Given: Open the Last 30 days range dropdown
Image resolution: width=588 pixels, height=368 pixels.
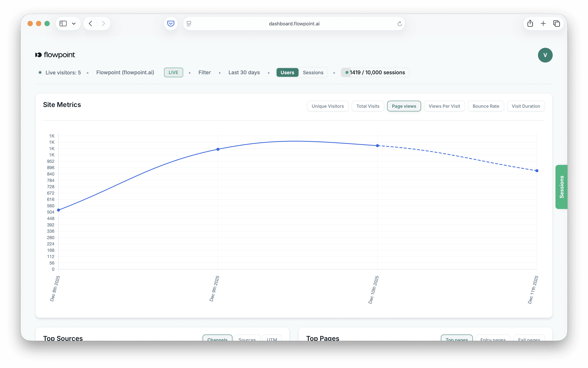Looking at the screenshot, I should pyautogui.click(x=244, y=73).
